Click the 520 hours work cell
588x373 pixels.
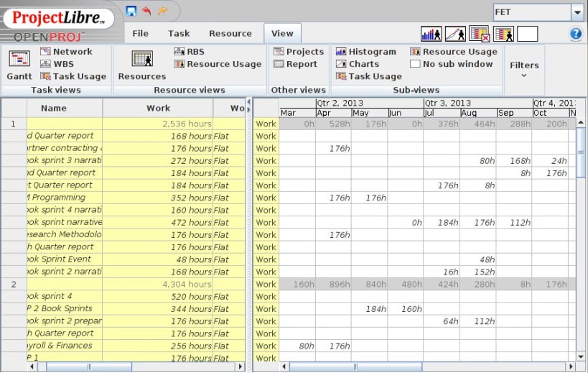[x=158, y=296]
